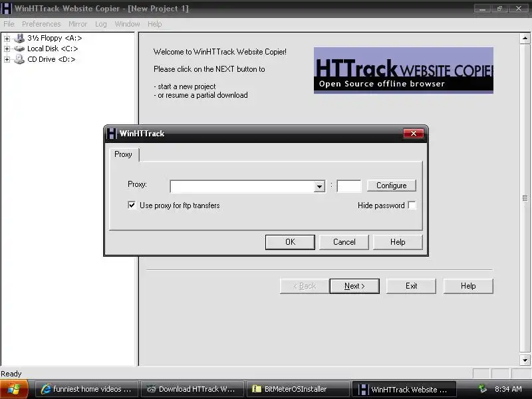
Task: Click the WinHTTrack dialog title icon
Action: 111,134
